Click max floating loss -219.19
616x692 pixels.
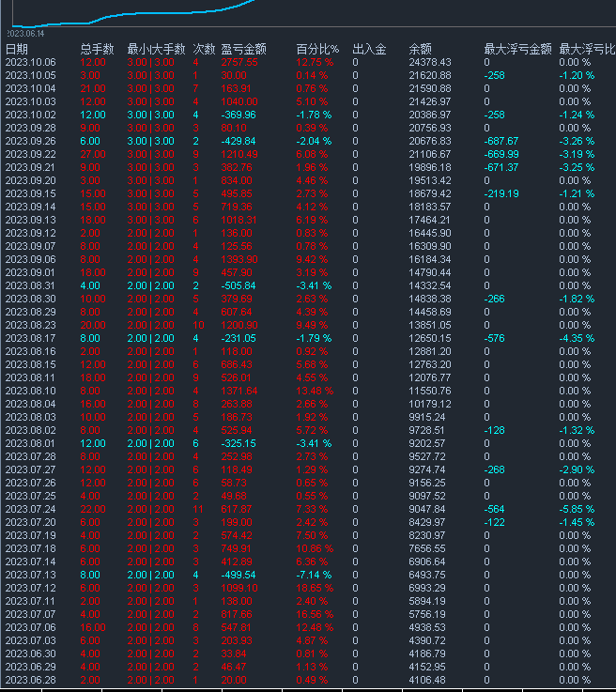(501, 193)
